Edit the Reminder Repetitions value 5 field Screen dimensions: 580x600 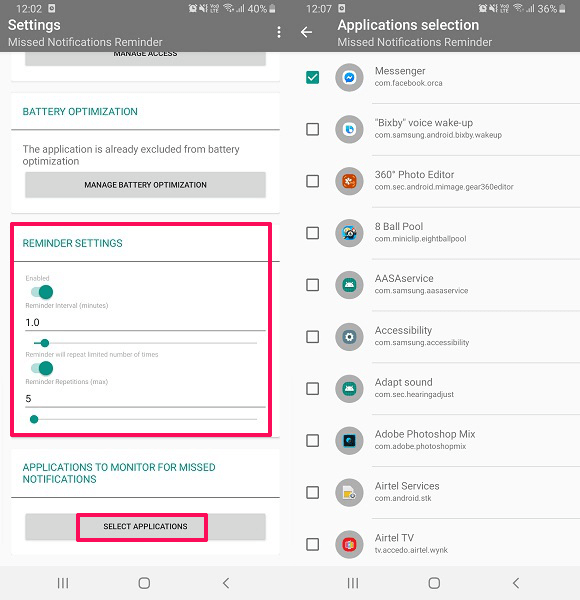tap(145, 399)
